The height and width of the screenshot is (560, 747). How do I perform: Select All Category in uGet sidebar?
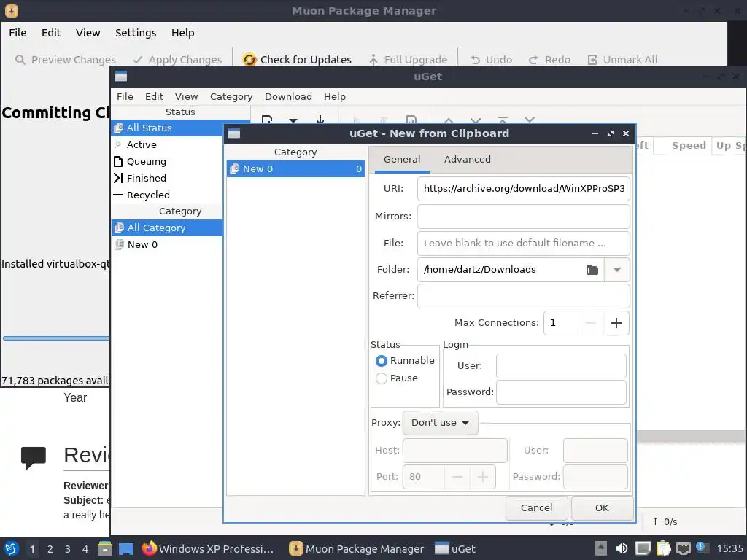point(167,227)
